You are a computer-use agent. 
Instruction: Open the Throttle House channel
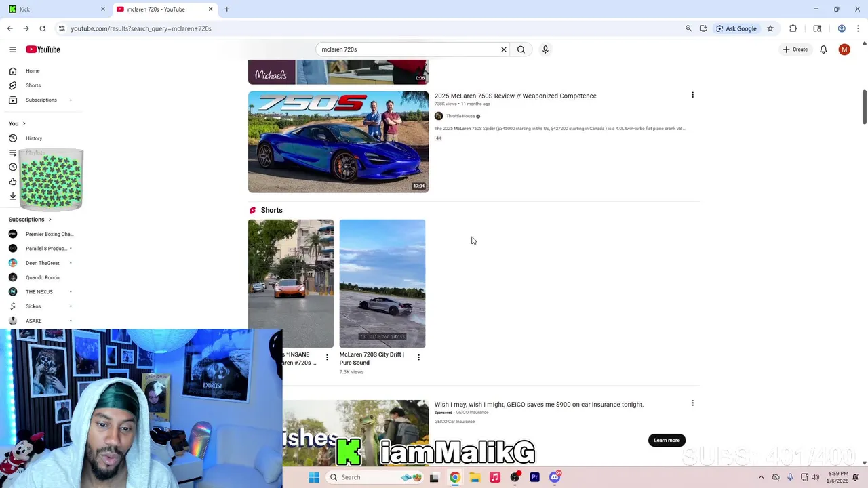pyautogui.click(x=460, y=116)
